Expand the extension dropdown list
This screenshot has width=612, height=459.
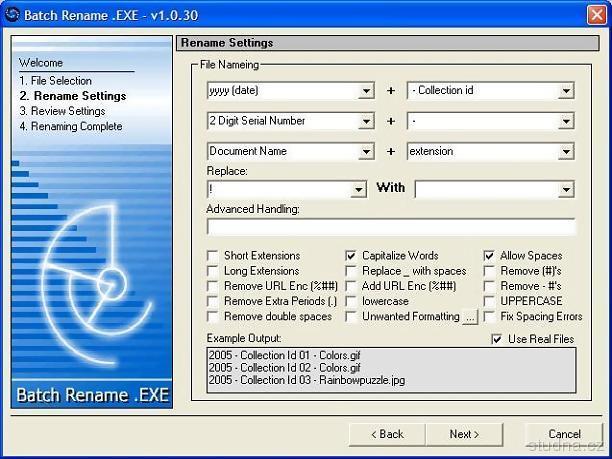(566, 152)
